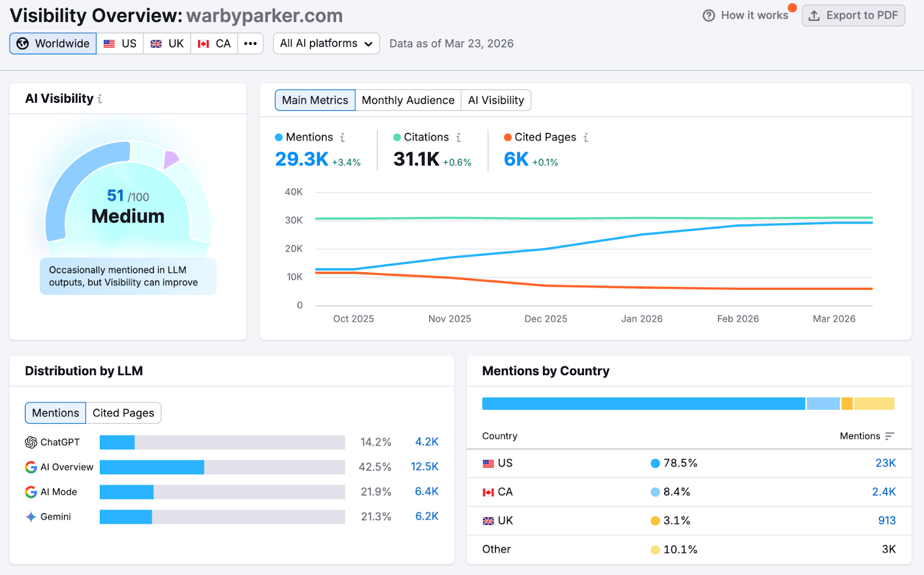This screenshot has width=924, height=575.
Task: Click the globe icon on the Worldwide filter
Action: pyautogui.click(x=22, y=43)
